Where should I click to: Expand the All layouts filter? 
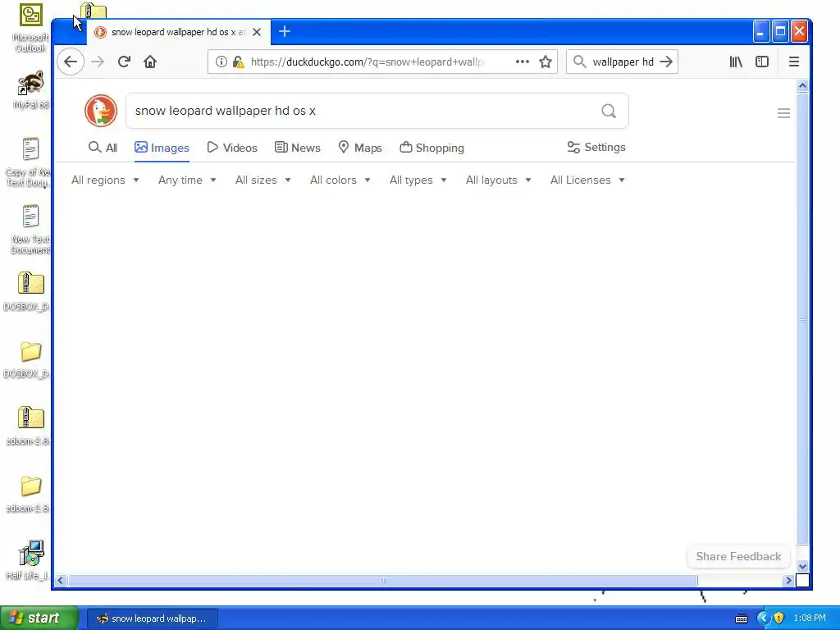[498, 180]
